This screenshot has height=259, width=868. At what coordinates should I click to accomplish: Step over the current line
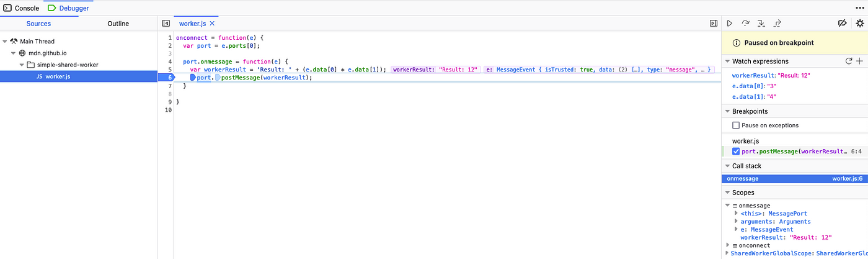point(745,23)
